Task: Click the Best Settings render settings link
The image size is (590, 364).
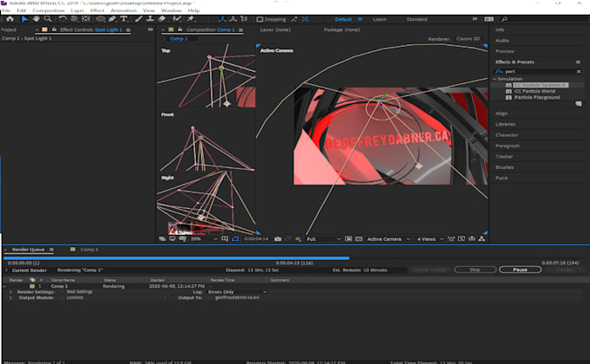Action: pos(80,292)
